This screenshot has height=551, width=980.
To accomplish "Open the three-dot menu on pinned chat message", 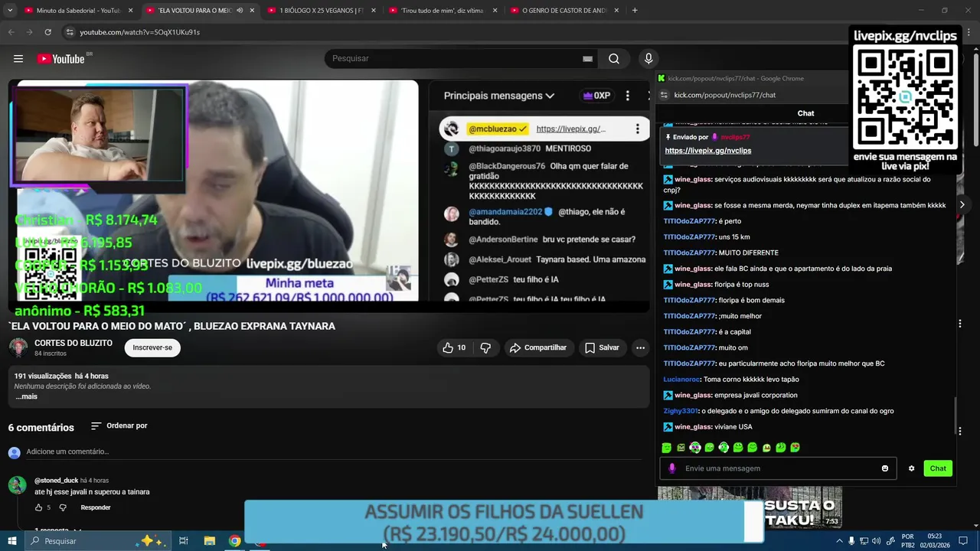I will pyautogui.click(x=637, y=129).
